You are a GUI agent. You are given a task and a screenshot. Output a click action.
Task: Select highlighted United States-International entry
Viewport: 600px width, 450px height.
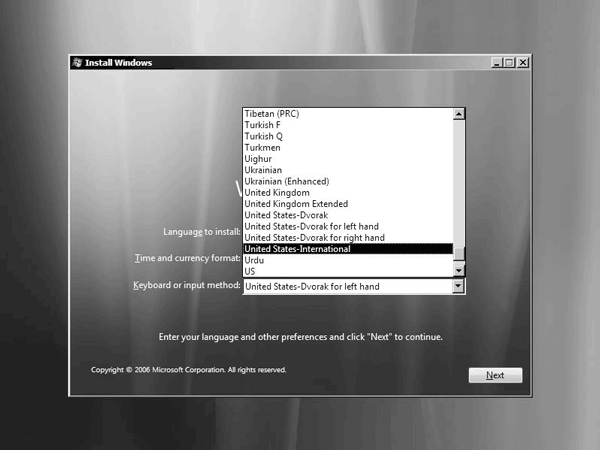[x=348, y=249]
